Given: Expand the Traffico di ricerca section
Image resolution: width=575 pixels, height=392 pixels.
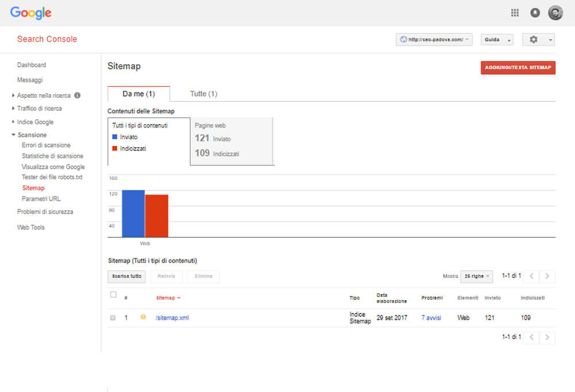Looking at the screenshot, I should coord(13,108).
